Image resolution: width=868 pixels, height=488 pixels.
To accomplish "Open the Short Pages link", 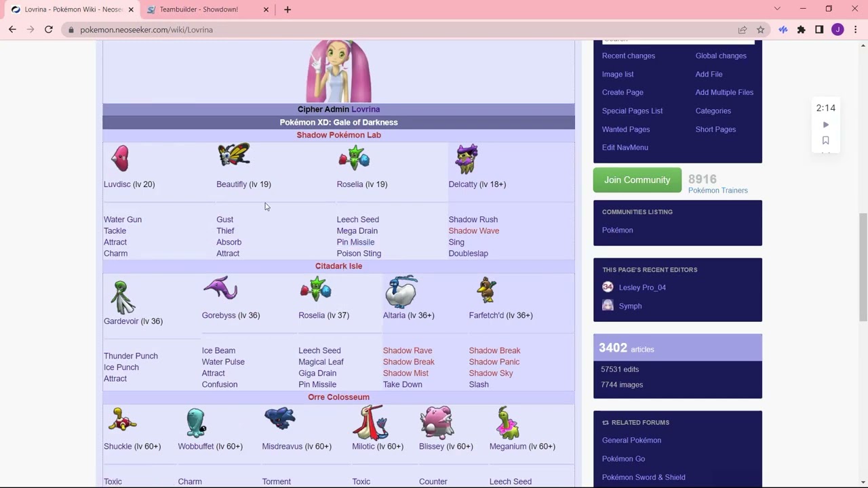I will point(715,129).
